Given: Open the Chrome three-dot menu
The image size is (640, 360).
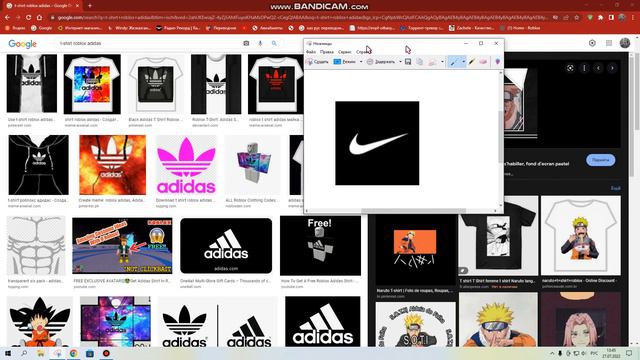Looking at the screenshot, I should pos(633,18).
